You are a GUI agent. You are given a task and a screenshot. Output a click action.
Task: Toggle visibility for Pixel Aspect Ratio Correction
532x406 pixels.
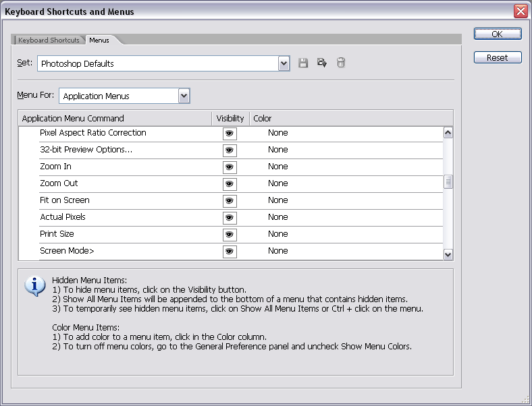(230, 134)
